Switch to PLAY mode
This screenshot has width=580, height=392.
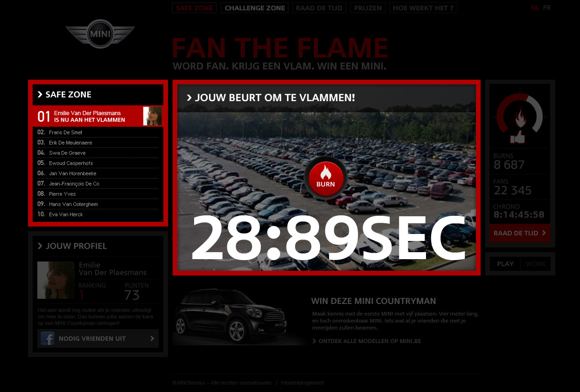coord(505,264)
